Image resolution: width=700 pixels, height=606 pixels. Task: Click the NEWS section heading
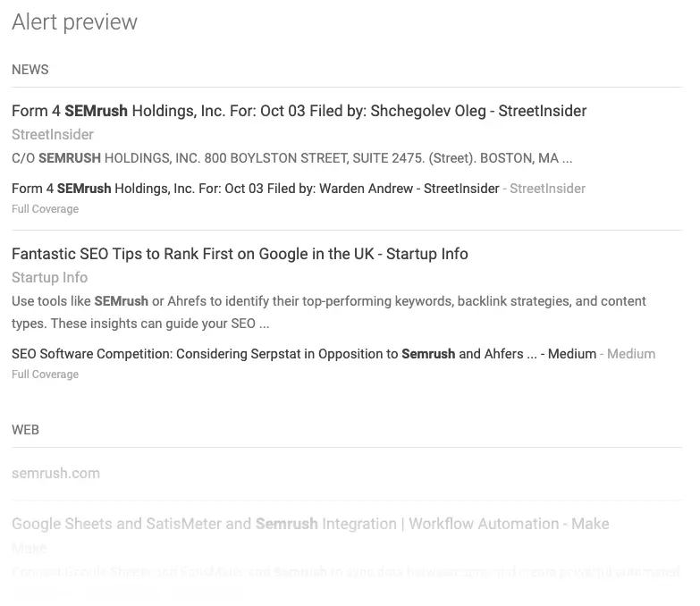(x=30, y=70)
